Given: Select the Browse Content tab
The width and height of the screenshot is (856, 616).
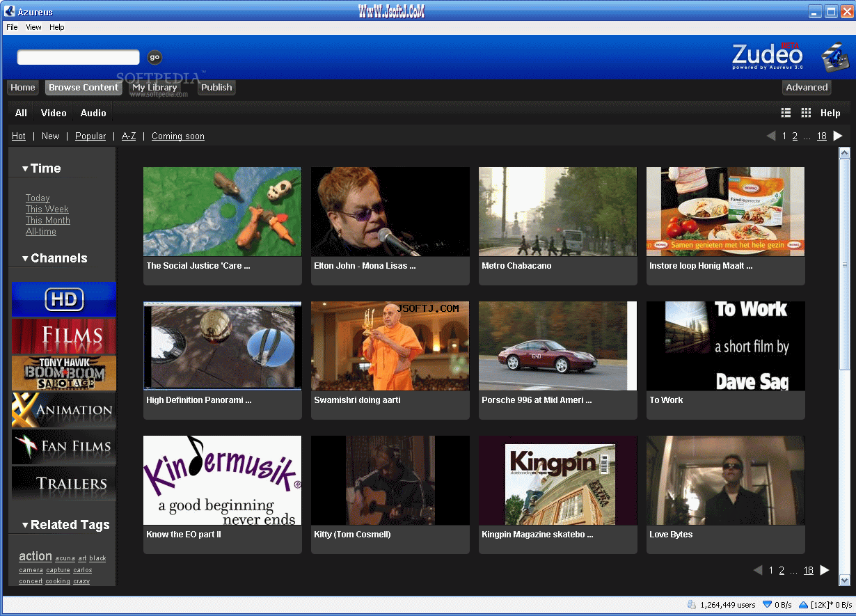Looking at the screenshot, I should [x=84, y=88].
